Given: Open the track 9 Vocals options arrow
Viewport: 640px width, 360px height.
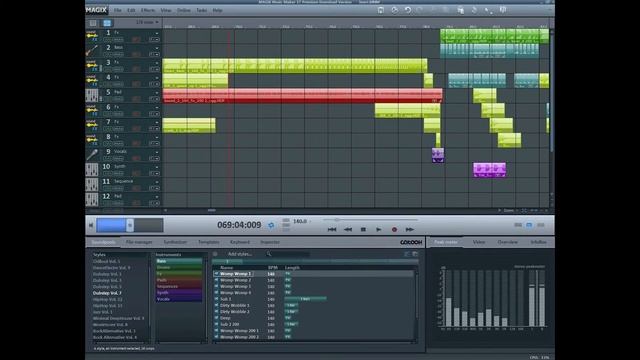Looking at the screenshot, I should 157,152.
